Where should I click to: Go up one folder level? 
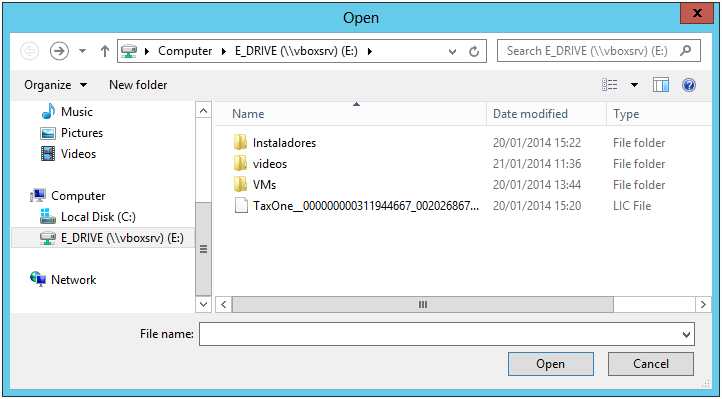[105, 51]
